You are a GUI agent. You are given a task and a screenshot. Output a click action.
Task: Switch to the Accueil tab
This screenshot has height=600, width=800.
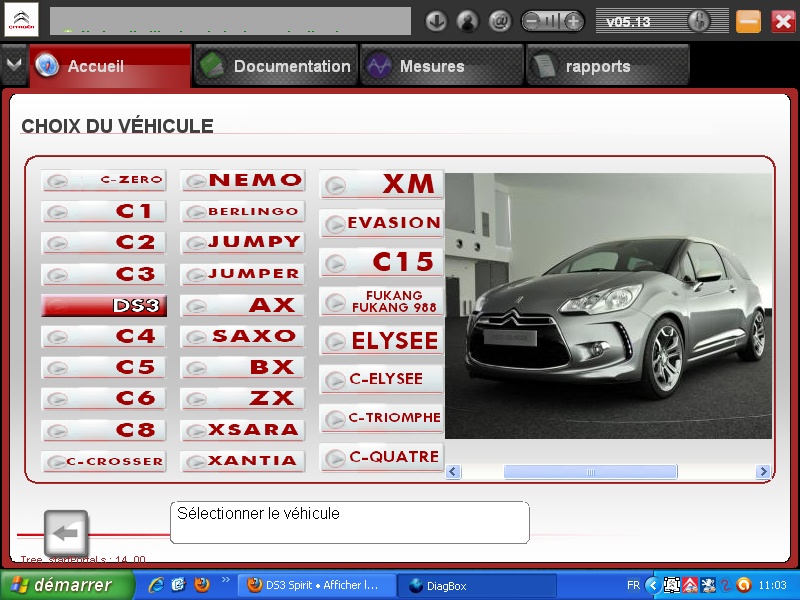coord(110,66)
